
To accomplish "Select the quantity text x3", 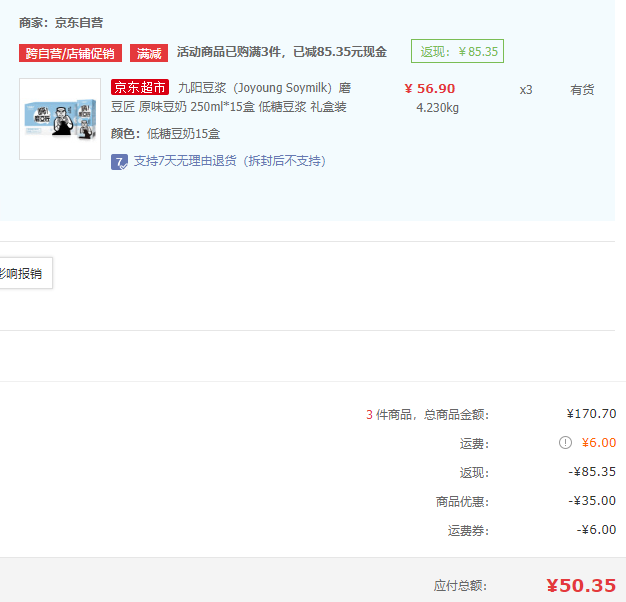I will tap(526, 90).
